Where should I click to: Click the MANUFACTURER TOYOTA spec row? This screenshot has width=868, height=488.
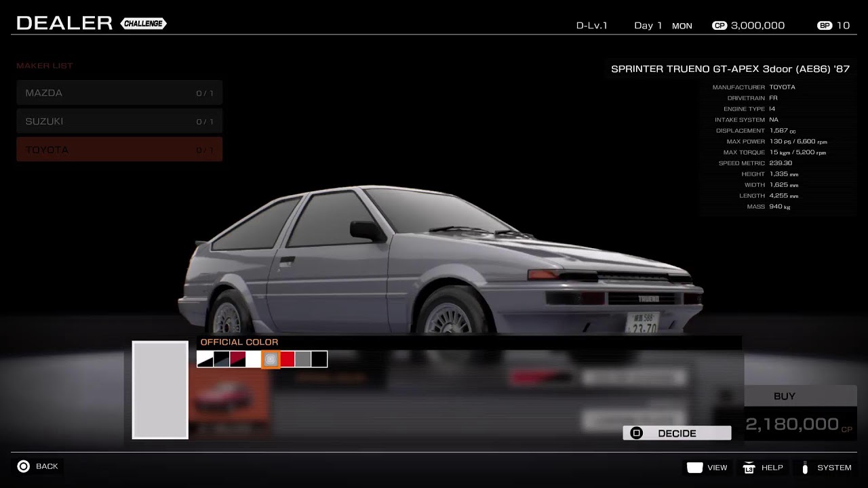pos(754,87)
